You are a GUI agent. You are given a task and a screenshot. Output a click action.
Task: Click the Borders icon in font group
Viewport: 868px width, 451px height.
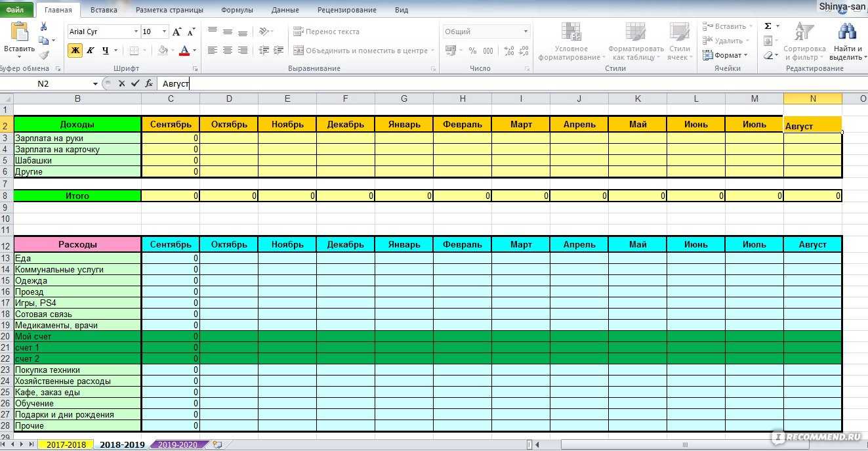[x=134, y=51]
